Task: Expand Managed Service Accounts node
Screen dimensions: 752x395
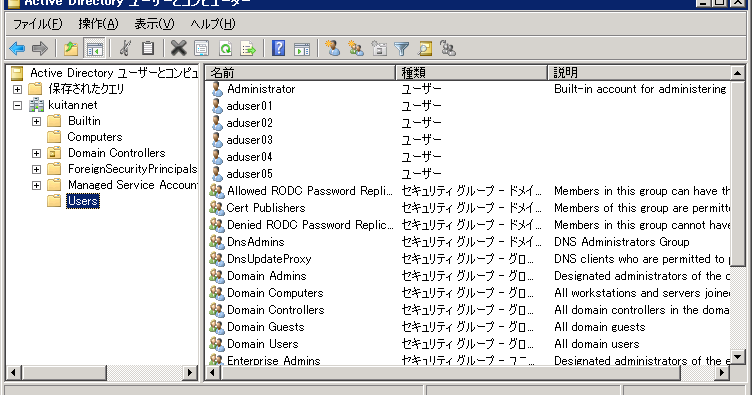Action: [x=36, y=185]
